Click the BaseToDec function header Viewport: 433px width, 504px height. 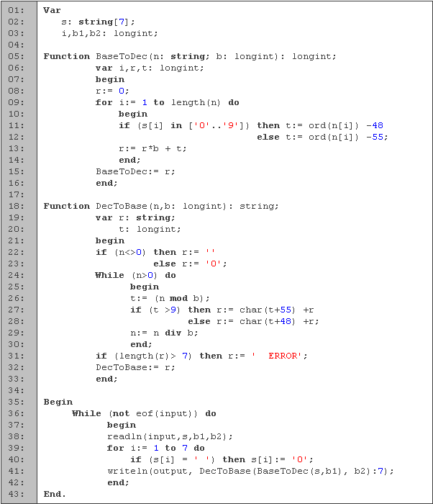pos(190,57)
